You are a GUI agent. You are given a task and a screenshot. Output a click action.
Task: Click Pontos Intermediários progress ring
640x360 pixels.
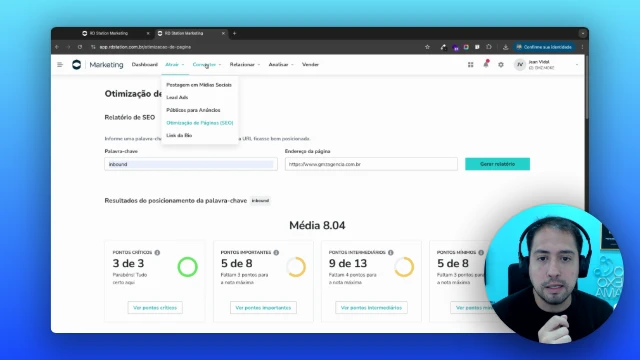404,267
